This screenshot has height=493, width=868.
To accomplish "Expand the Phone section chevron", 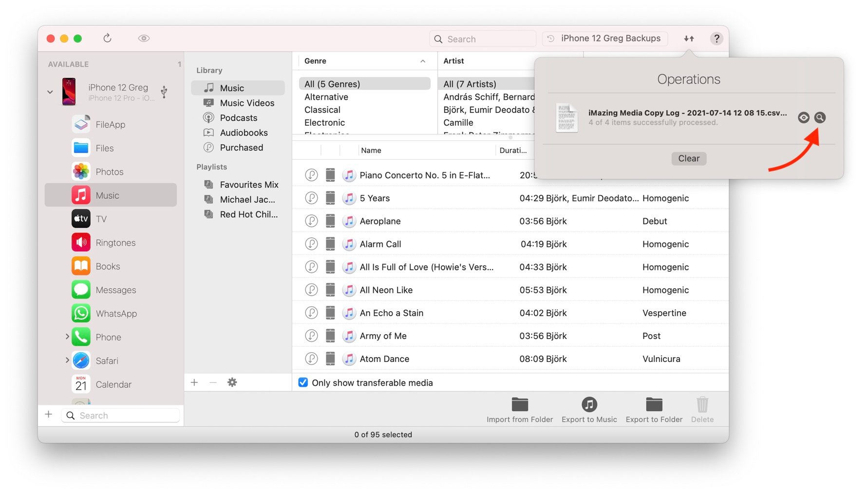I will [x=67, y=337].
